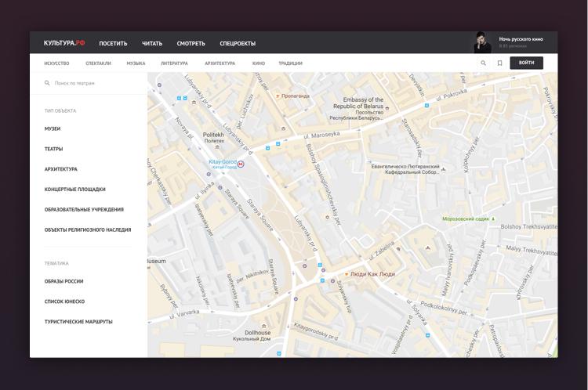The width and height of the screenshot is (588, 390).
Task: Open the ПОСЕТИТЬ menu in the top bar
Action: click(x=113, y=44)
